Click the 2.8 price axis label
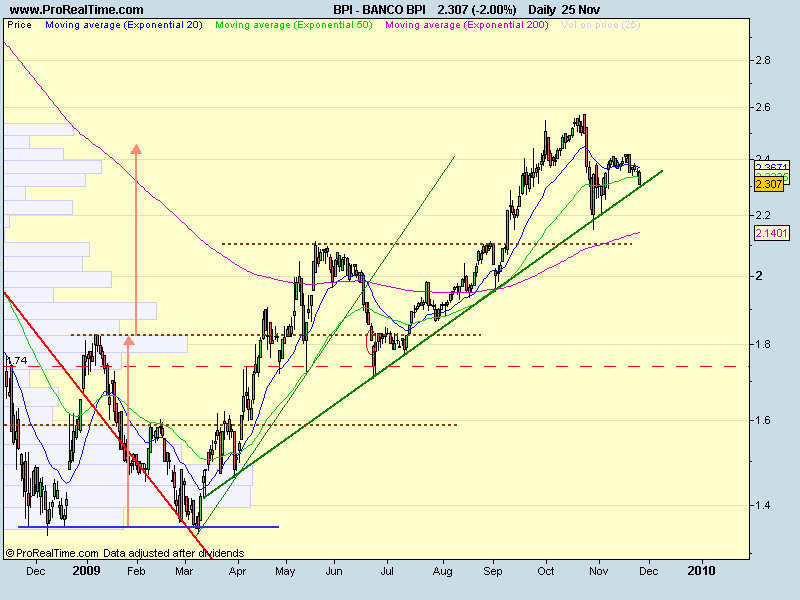This screenshot has height=600, width=800. pos(763,60)
